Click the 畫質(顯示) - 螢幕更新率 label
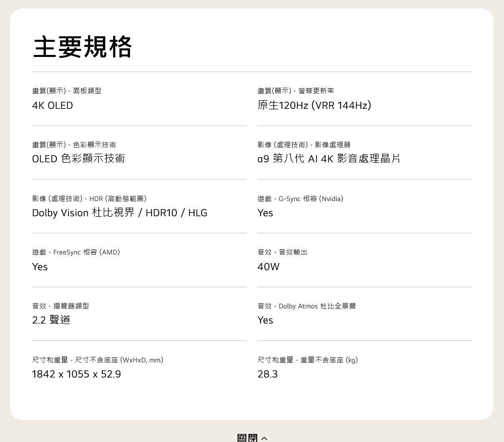The height and width of the screenshot is (442, 504). 295,91
